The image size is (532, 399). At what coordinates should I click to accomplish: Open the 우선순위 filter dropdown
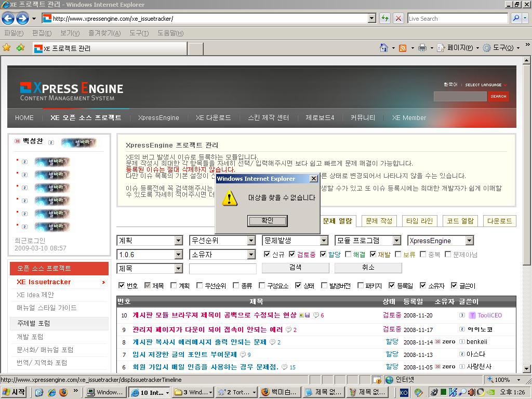(222, 241)
